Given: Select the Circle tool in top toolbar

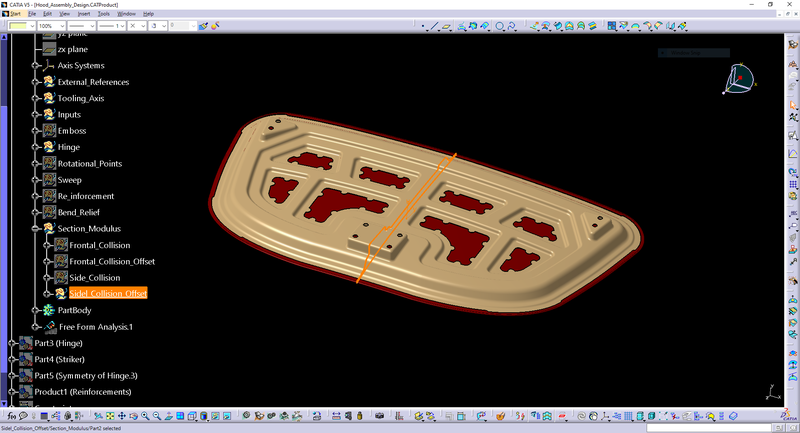Looking at the screenshot, I should (x=500, y=26).
